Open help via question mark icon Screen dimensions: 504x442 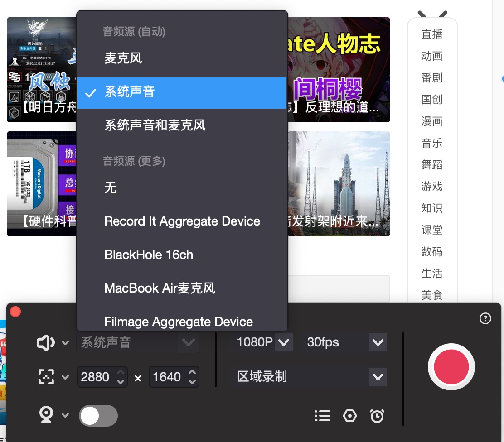click(485, 319)
